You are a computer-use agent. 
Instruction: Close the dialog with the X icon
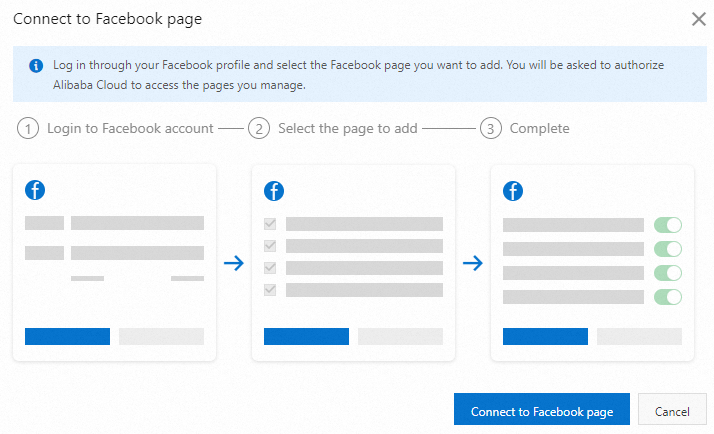[x=699, y=19]
